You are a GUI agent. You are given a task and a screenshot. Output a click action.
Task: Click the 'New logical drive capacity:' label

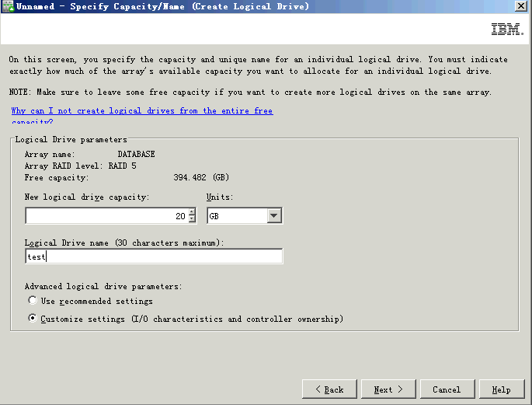tap(87, 197)
